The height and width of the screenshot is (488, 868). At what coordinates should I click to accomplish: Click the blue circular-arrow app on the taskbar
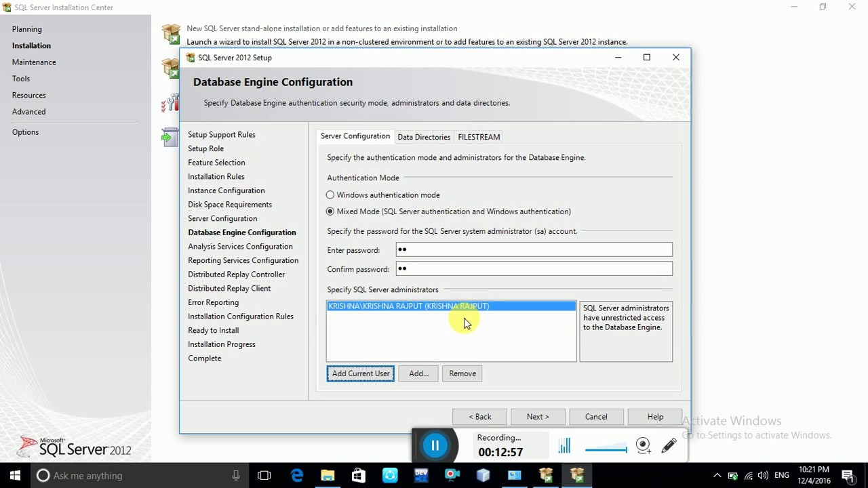(x=390, y=475)
